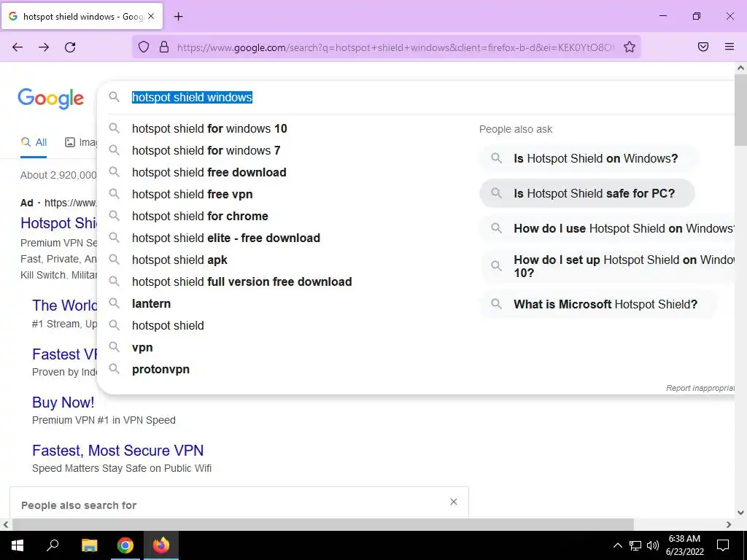747x560 pixels.
Task: Reload the page with the refresh icon
Action: [x=70, y=47]
